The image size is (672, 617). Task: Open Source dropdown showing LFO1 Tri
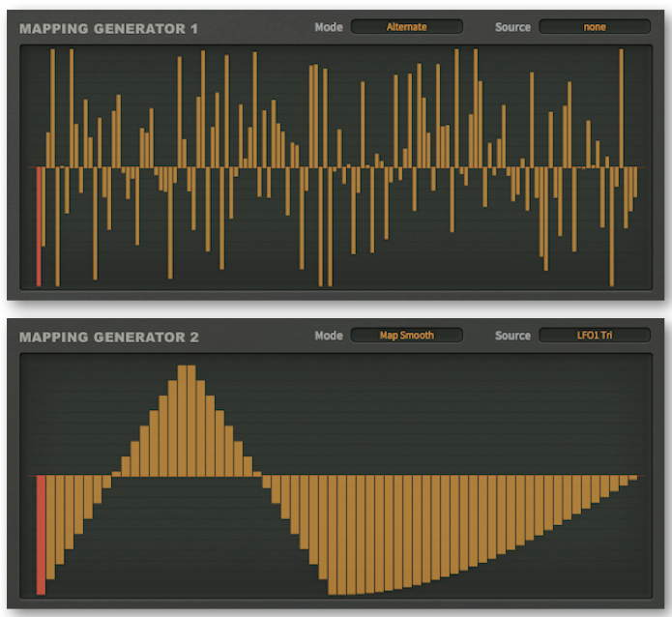pos(595,335)
